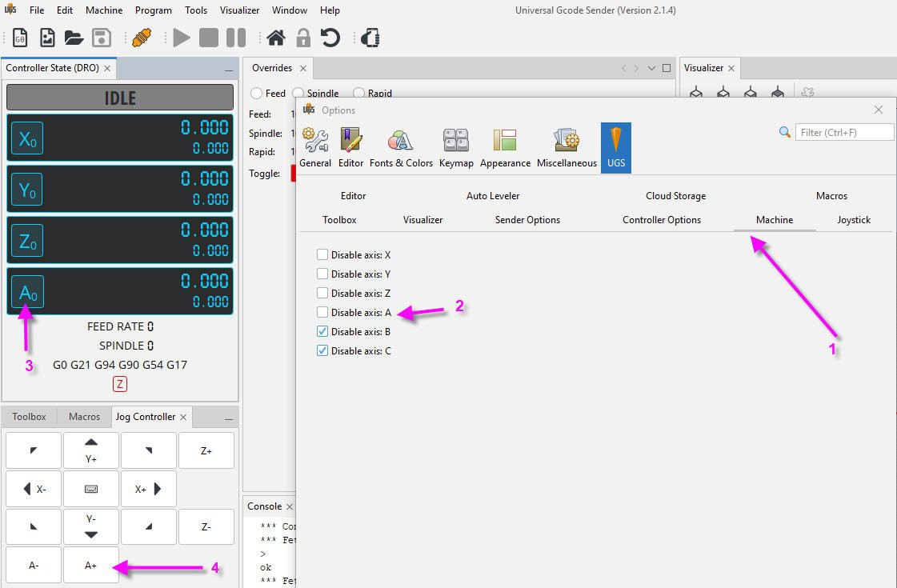Jog with the A- button
This screenshot has height=588, width=897.
pyautogui.click(x=34, y=565)
